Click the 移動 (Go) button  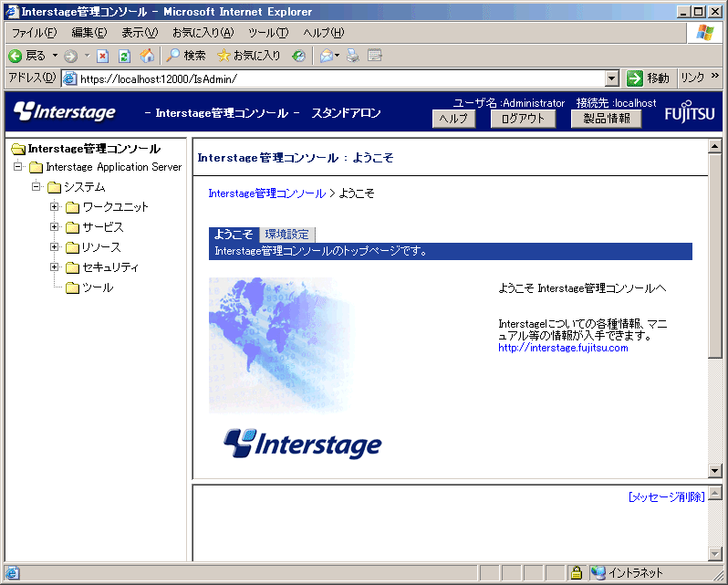point(648,78)
